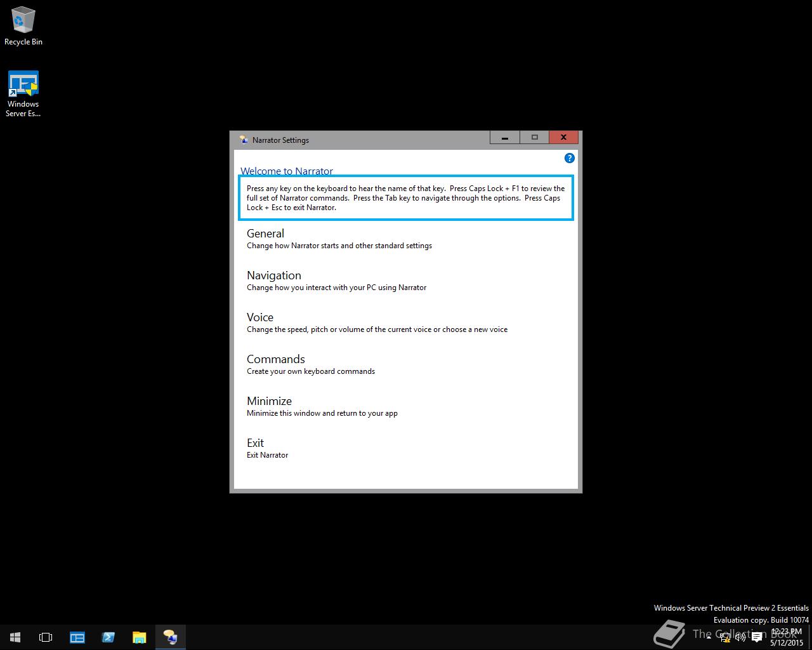Click Exit to exit Narrator
The image size is (812, 650).
point(255,443)
